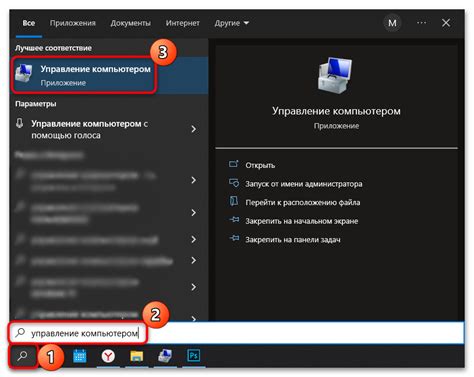Switch to the Интернет tab
Viewport: 474px width, 377px height.
pyautogui.click(x=183, y=23)
